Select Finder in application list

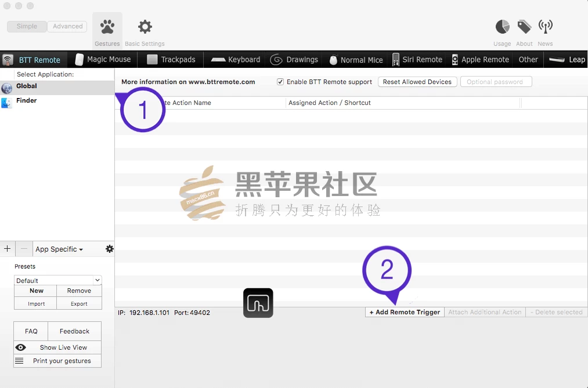tap(57, 101)
